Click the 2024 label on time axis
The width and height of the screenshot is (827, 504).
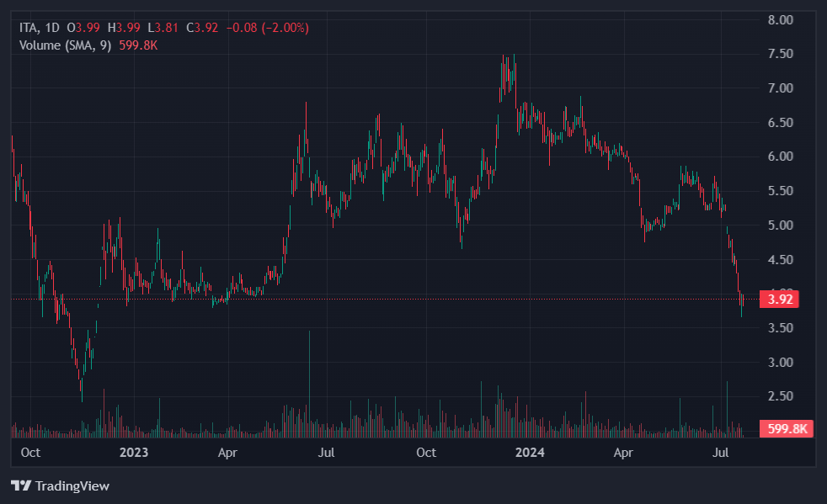tap(531, 453)
